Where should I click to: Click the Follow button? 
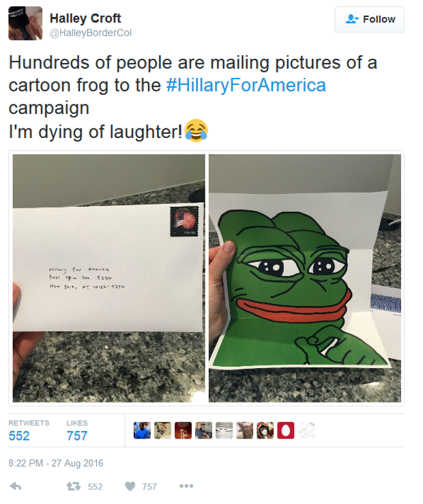tap(369, 19)
